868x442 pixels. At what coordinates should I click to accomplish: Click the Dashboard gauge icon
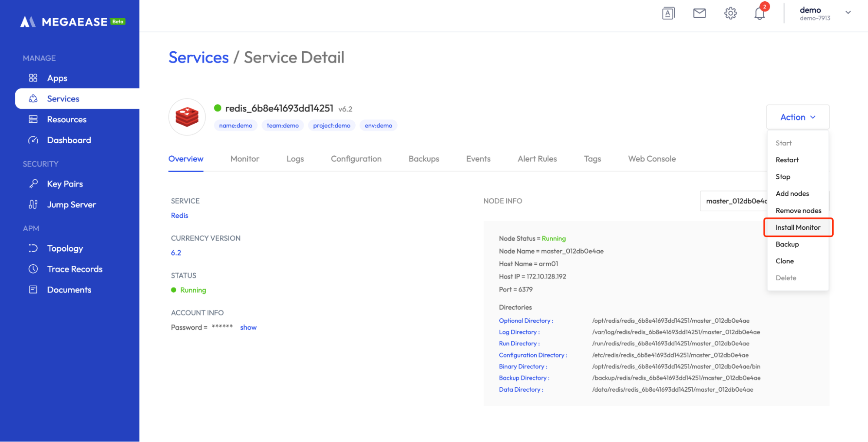[x=33, y=140]
